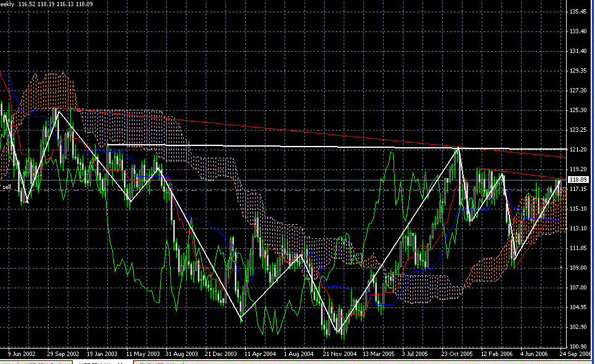The height and width of the screenshot is (364, 595).
Task: Select the 109.00 price axis label
Action: 578,267
